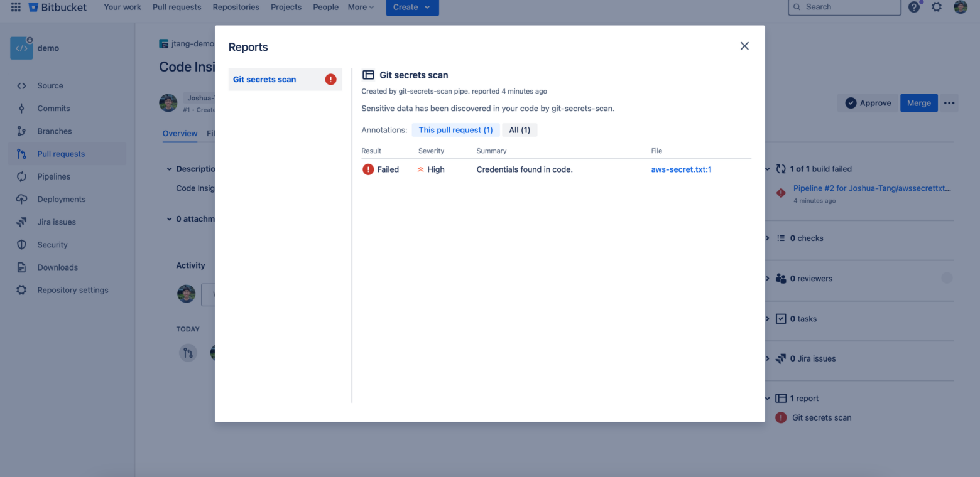Click the Approve button
The height and width of the screenshot is (477, 980).
[868, 103]
